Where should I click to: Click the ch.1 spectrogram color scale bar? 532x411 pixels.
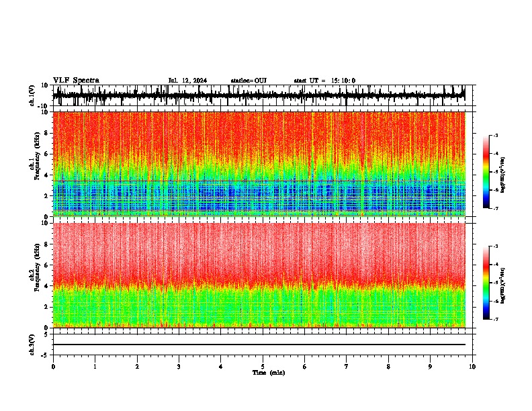coord(486,172)
